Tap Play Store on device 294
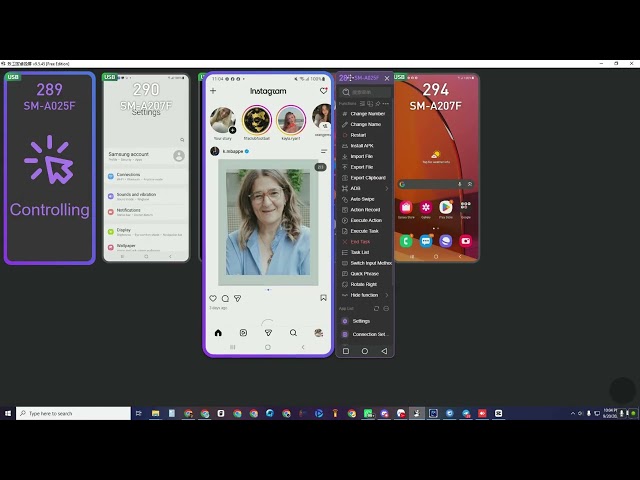 [x=446, y=208]
